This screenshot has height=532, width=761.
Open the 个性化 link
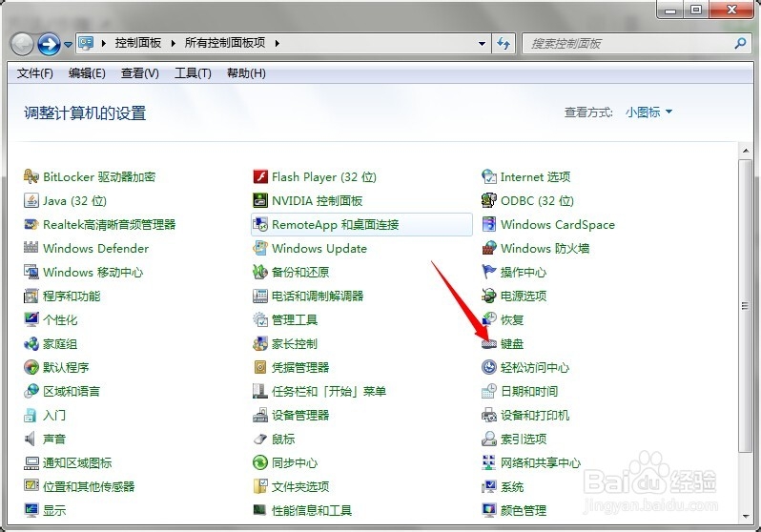point(60,319)
